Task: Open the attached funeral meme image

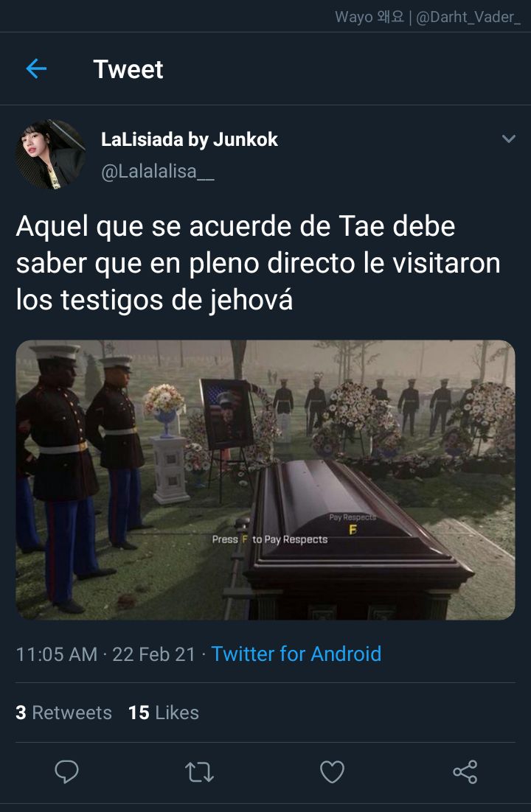Action: [x=265, y=480]
